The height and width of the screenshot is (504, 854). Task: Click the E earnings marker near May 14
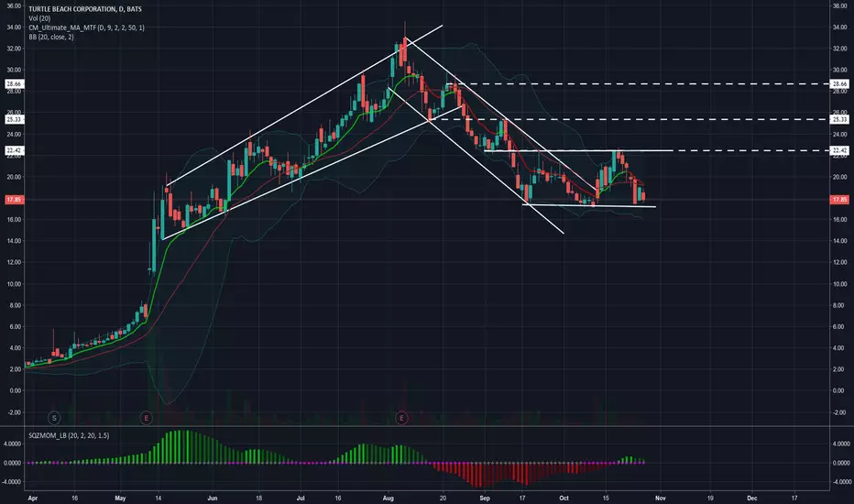tap(146, 418)
